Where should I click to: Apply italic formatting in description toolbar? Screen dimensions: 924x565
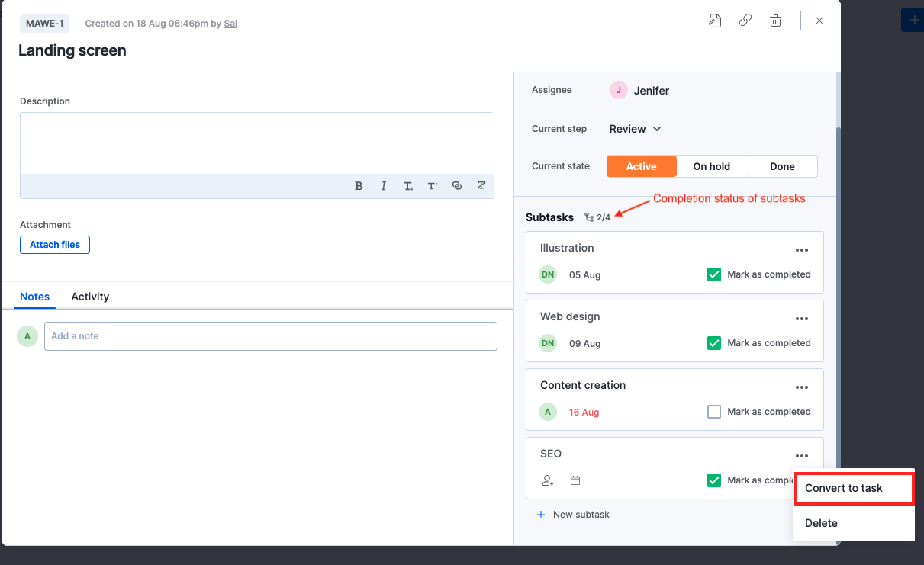(x=383, y=186)
